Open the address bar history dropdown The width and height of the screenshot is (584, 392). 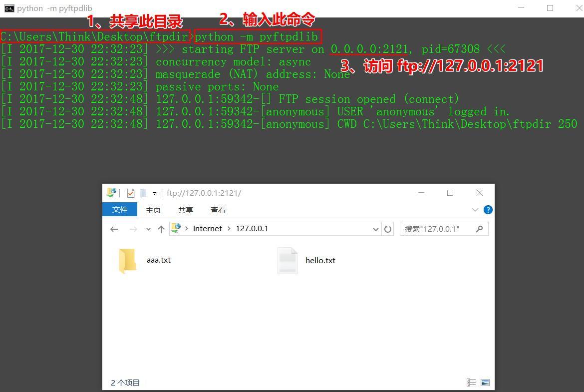(375, 229)
